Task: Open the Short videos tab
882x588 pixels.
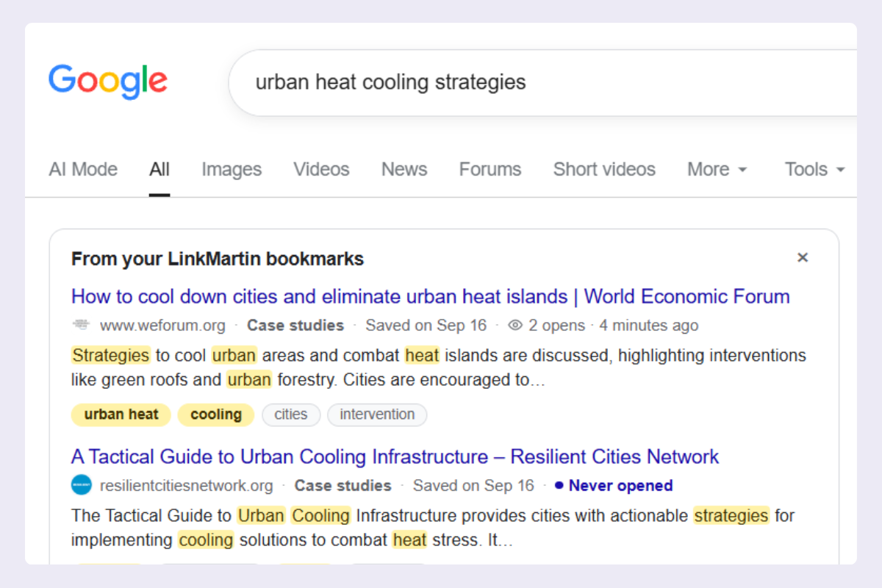Action: tap(604, 169)
